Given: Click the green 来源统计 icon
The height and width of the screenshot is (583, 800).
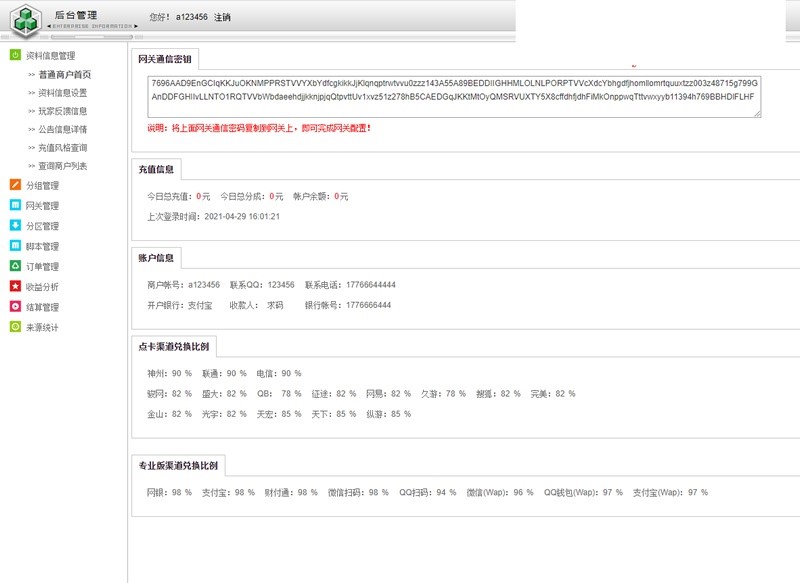Looking at the screenshot, I should click(15, 327).
